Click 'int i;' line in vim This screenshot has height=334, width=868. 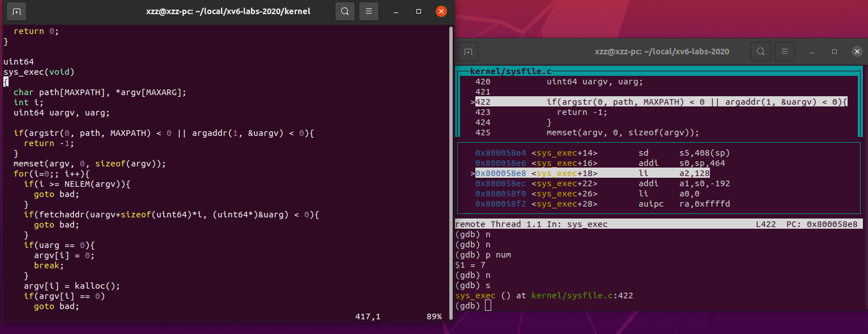[x=28, y=102]
